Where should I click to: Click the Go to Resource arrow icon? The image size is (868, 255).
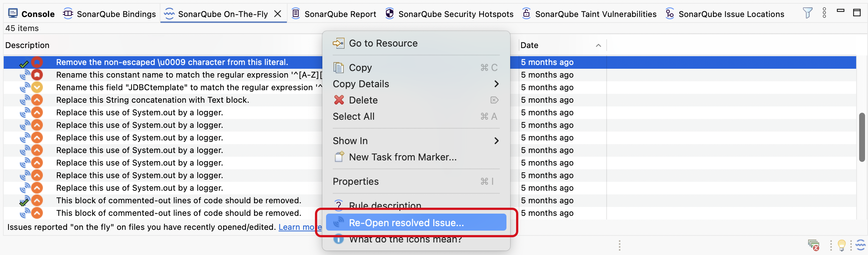tap(338, 43)
